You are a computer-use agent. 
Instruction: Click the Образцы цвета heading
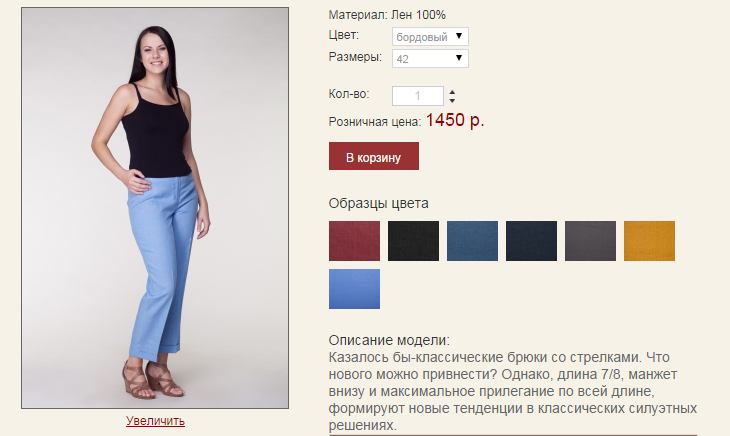(379, 203)
